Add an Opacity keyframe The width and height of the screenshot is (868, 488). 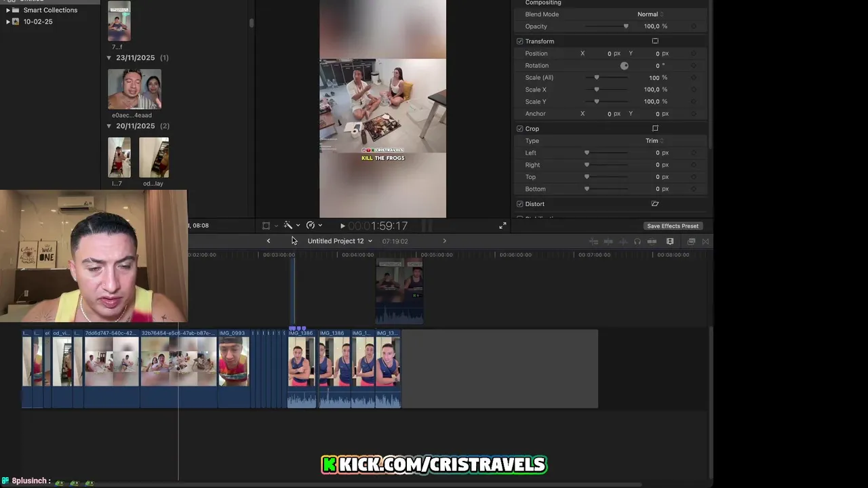click(693, 26)
